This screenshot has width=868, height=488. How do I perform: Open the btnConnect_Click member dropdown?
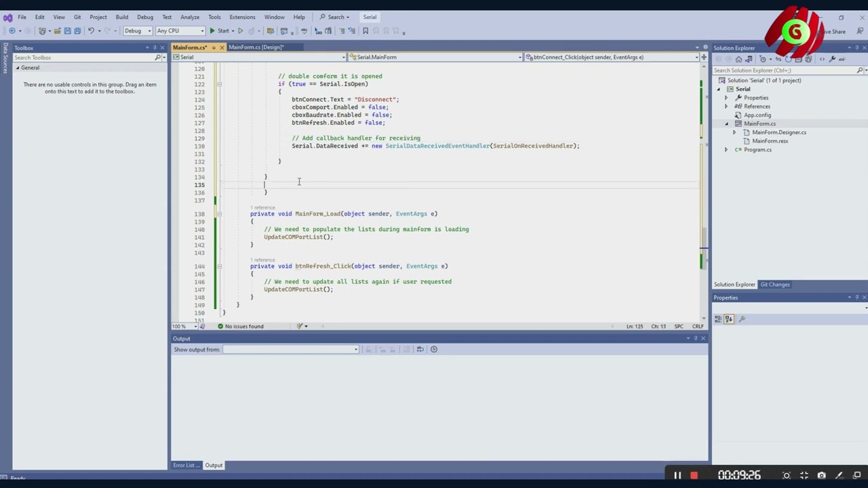tap(612, 57)
